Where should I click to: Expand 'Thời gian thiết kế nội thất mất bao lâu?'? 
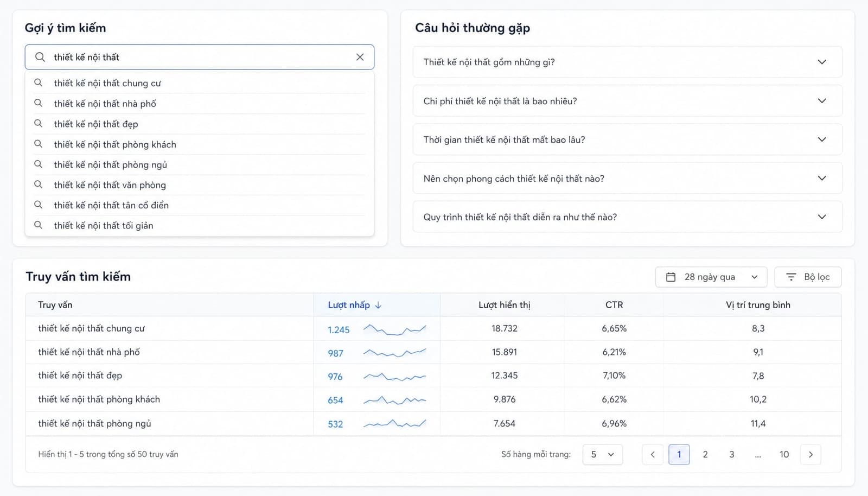click(628, 139)
